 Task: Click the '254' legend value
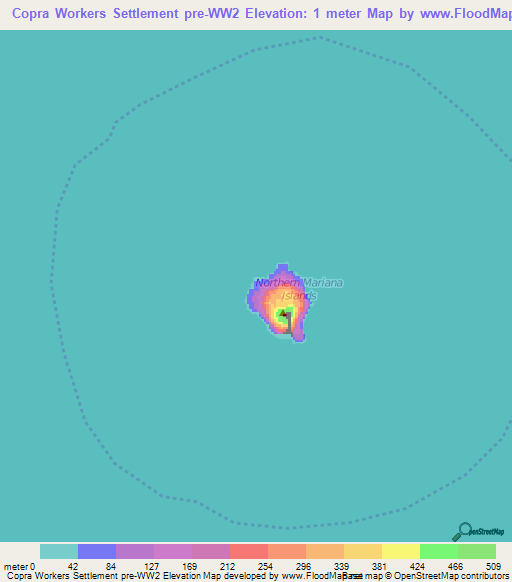(265, 567)
